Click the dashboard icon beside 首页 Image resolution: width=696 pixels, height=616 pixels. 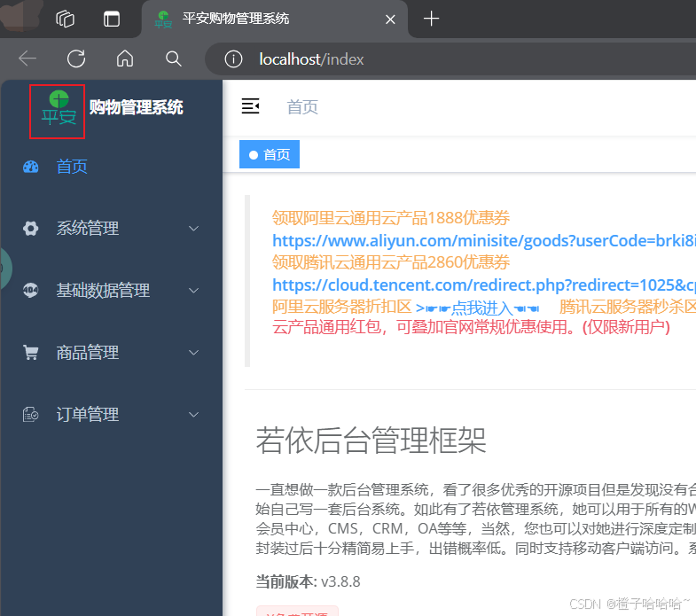coord(31,167)
